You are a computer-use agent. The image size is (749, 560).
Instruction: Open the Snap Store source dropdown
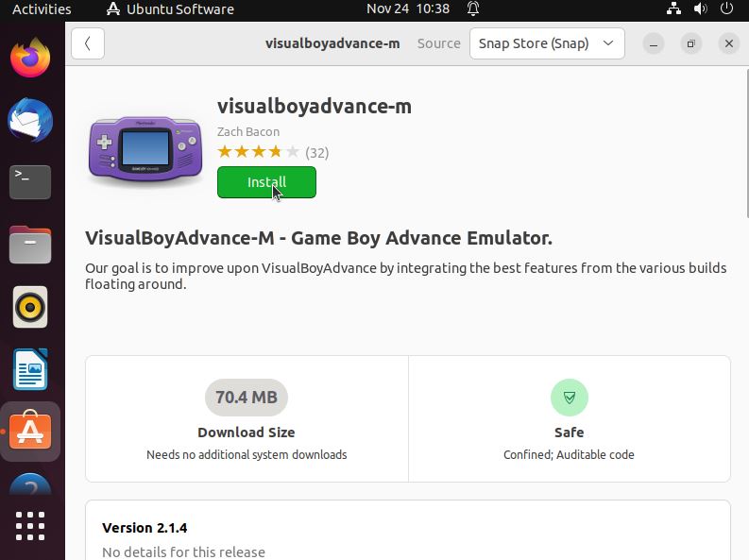tap(547, 43)
